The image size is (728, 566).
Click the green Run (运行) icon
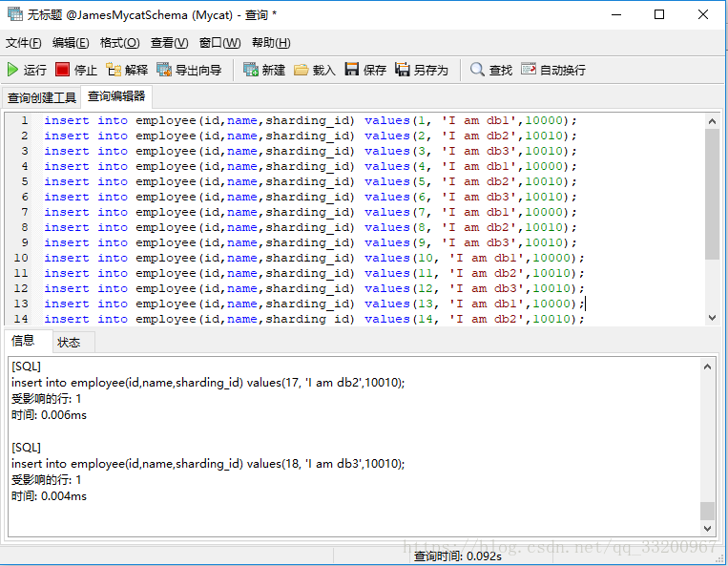(x=13, y=70)
